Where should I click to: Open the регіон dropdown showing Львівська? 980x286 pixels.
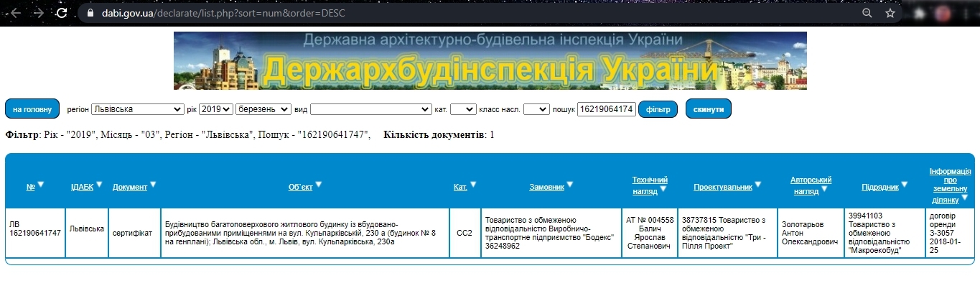point(138,109)
